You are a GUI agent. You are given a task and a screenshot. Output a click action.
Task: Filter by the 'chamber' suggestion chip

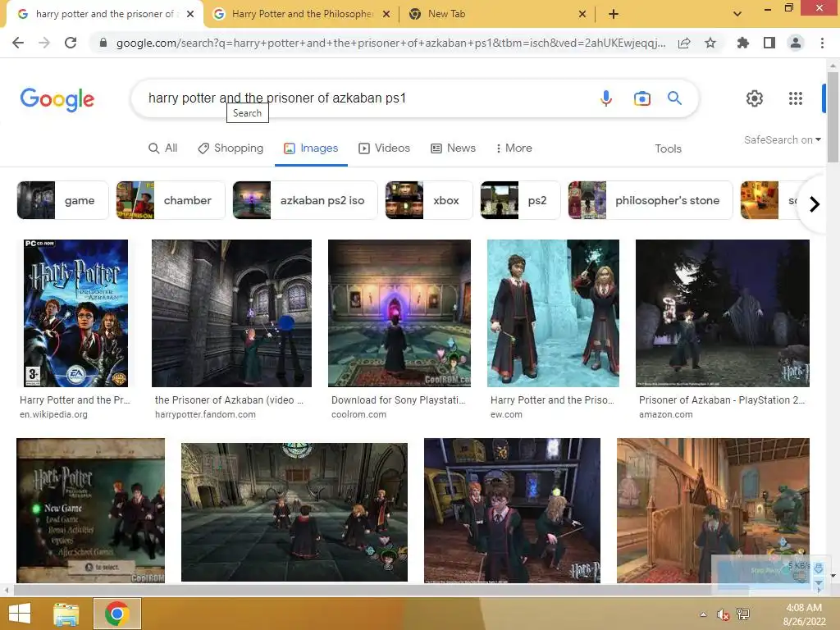tap(171, 200)
